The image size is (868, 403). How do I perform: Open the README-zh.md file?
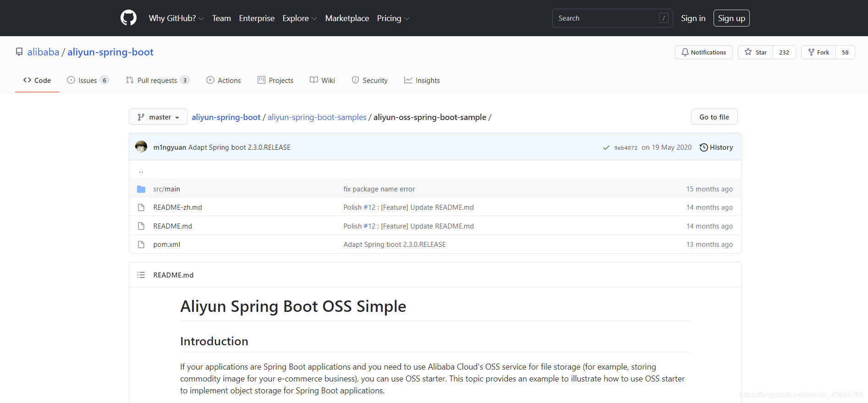(x=177, y=207)
